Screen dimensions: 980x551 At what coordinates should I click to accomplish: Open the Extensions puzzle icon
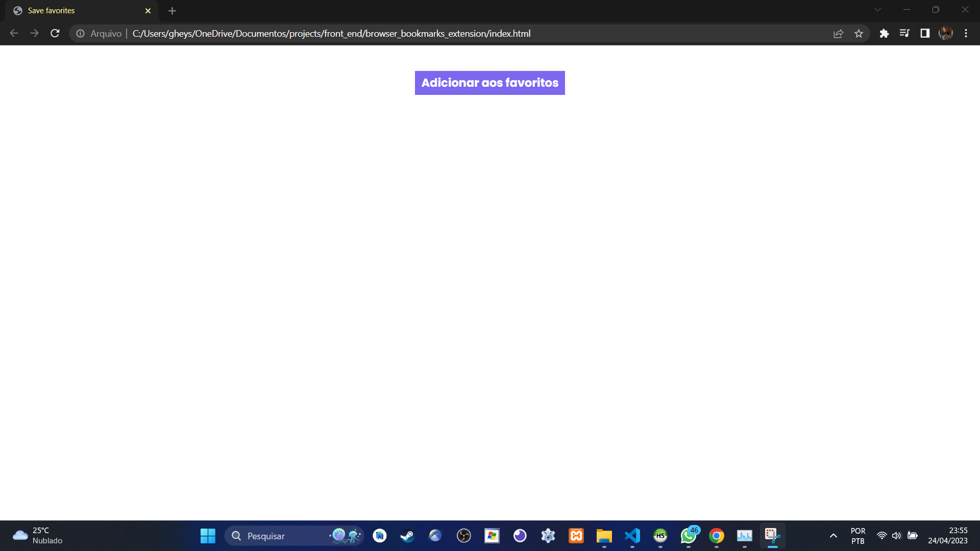click(884, 34)
